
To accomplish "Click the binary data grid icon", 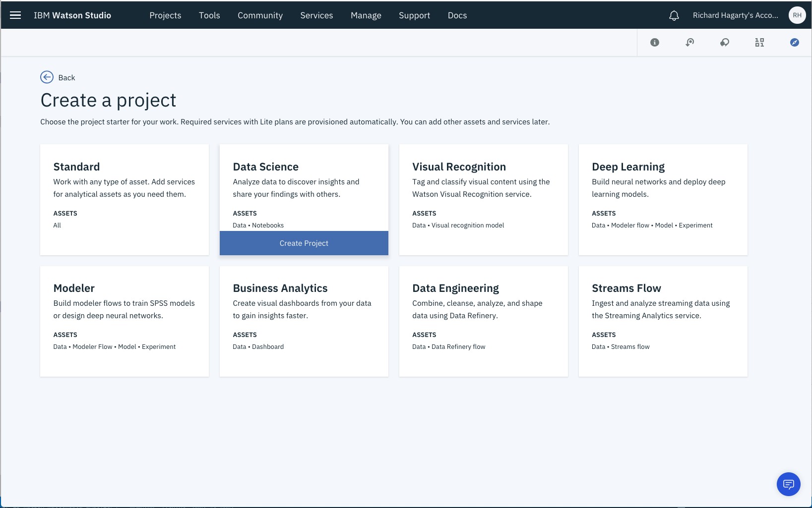I will click(759, 43).
